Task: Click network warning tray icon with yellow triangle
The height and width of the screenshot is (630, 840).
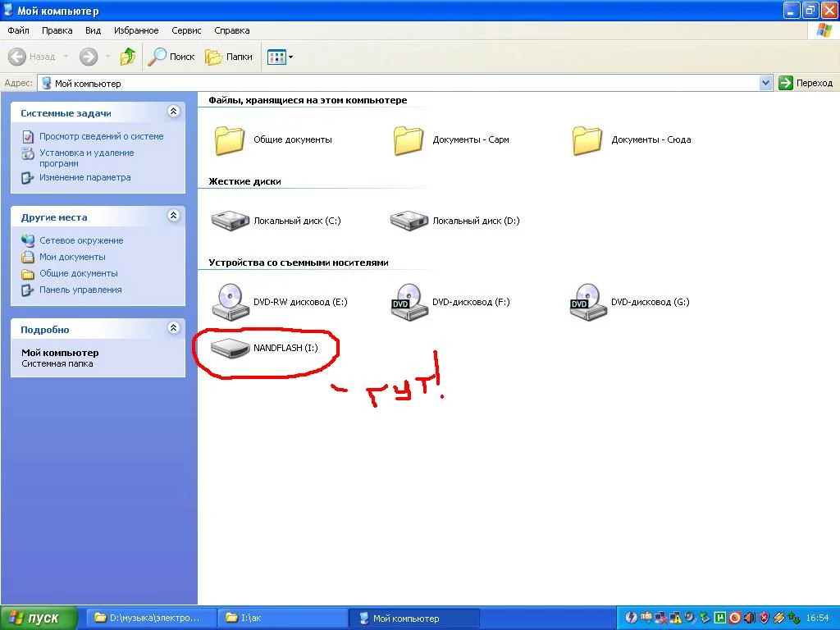Action: coord(676,618)
